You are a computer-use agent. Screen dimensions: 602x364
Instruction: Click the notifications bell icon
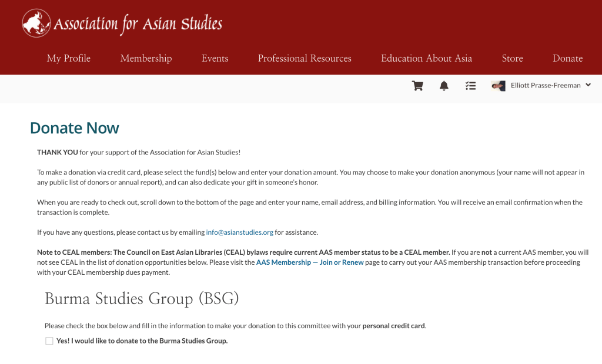click(444, 86)
